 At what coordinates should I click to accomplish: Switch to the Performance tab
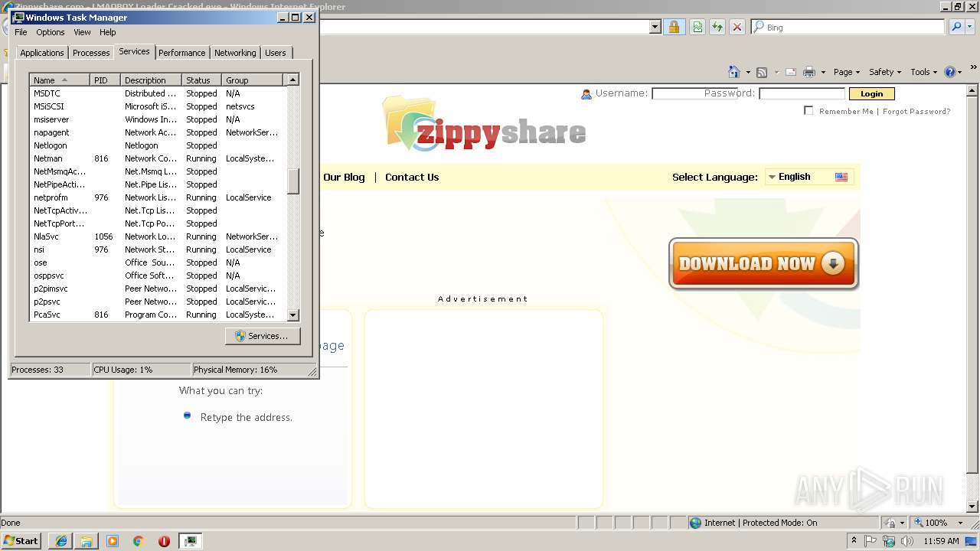coord(182,53)
